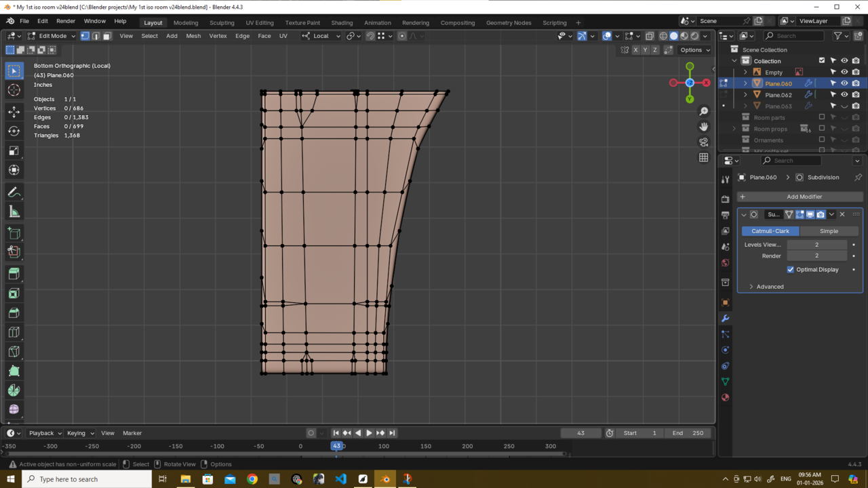Activate the Annotate tool
The width and height of the screenshot is (868, 488).
point(14,192)
